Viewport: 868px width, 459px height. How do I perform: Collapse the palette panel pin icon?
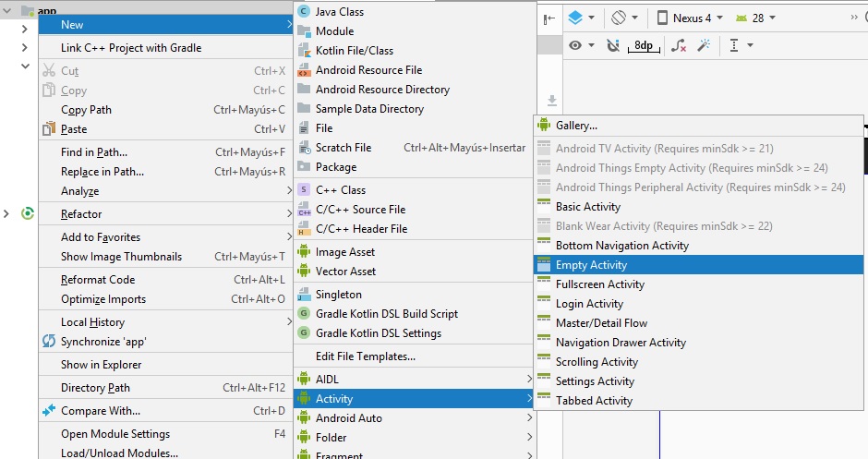coord(549,18)
